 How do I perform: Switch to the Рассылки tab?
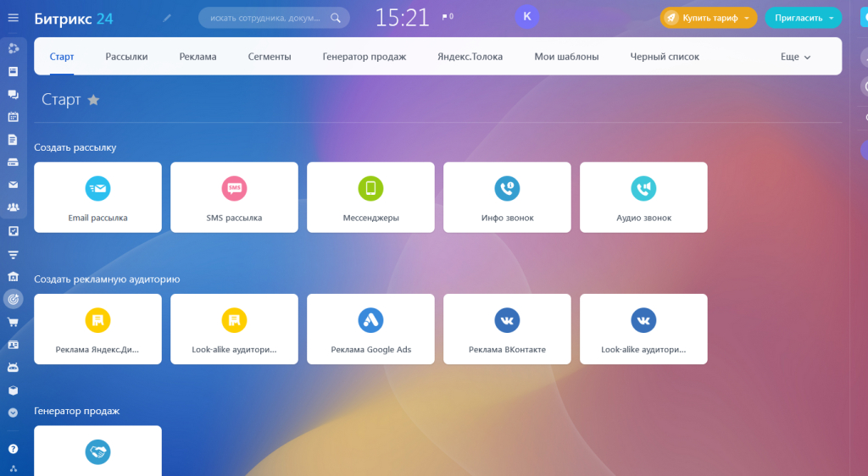pos(127,57)
